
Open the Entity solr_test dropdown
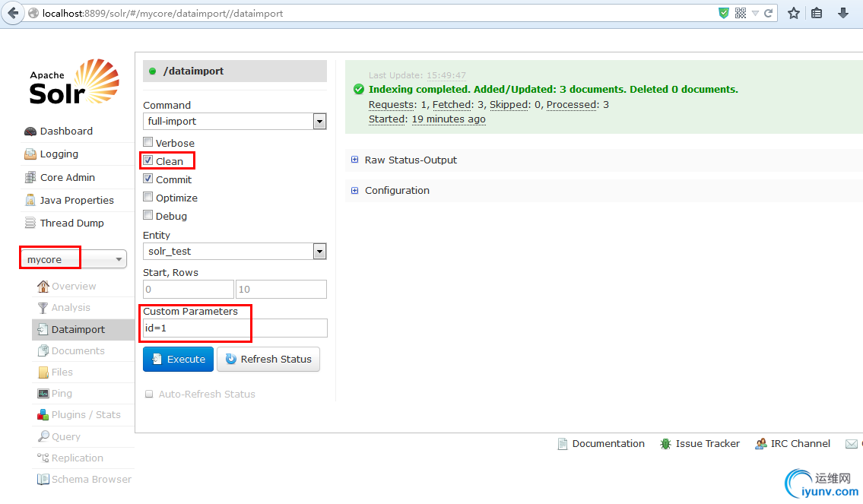coord(234,252)
